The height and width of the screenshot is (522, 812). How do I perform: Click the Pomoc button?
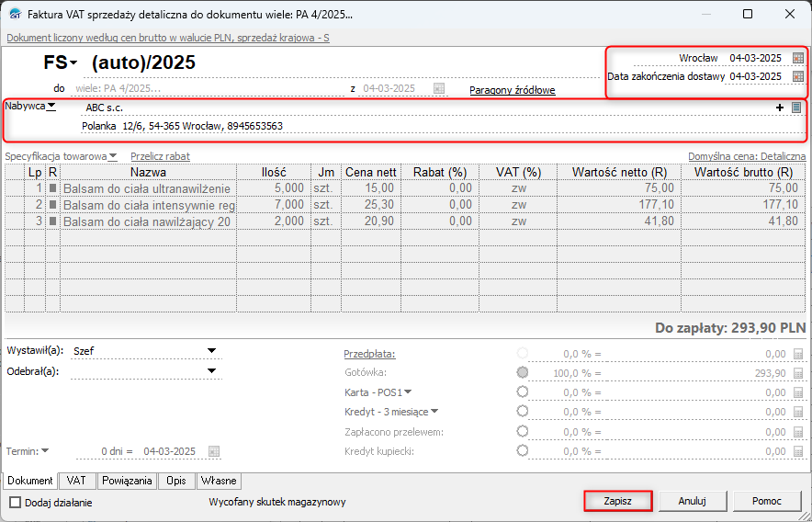[x=767, y=501]
